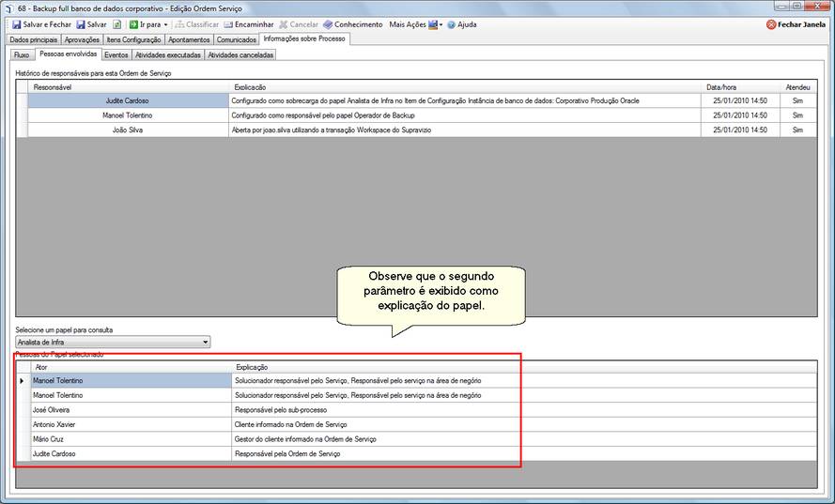Select the Informações sobre Processo tab
Screen dimensions: 835x504
click(304, 38)
